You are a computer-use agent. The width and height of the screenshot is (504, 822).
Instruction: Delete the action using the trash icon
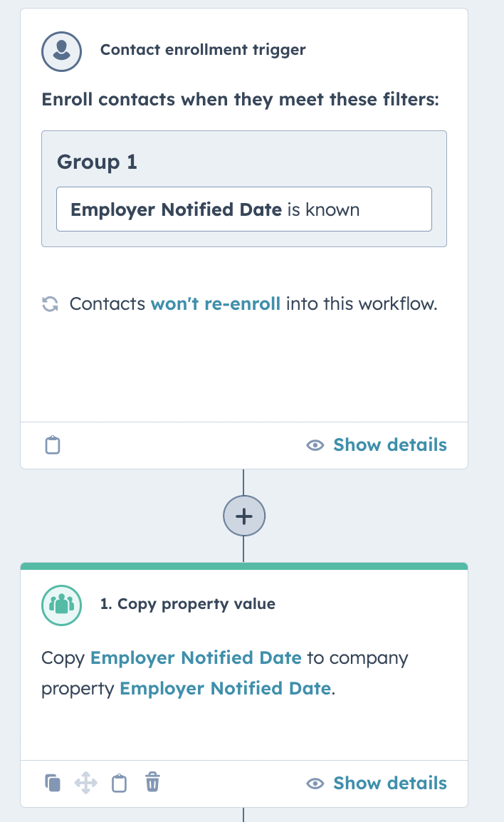click(152, 783)
